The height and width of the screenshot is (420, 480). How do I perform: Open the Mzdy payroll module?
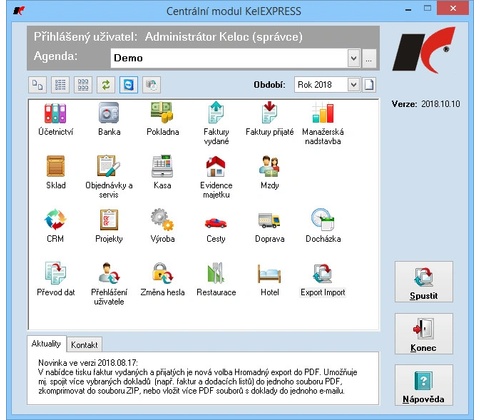269,172
